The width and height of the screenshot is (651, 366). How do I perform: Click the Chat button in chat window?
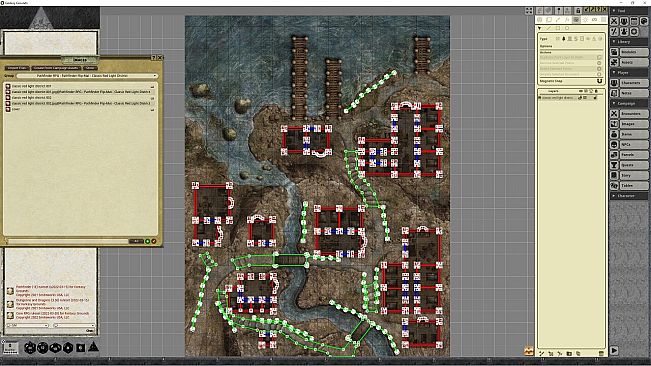pos(90,330)
